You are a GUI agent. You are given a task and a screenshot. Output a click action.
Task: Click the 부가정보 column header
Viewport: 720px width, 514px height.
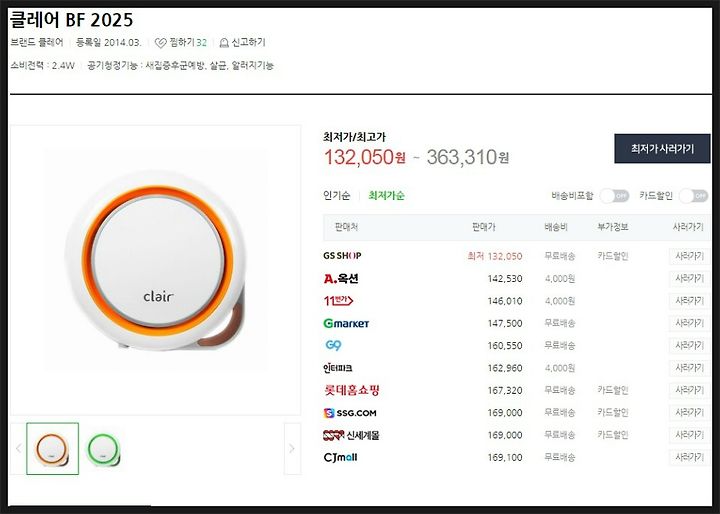point(613,227)
